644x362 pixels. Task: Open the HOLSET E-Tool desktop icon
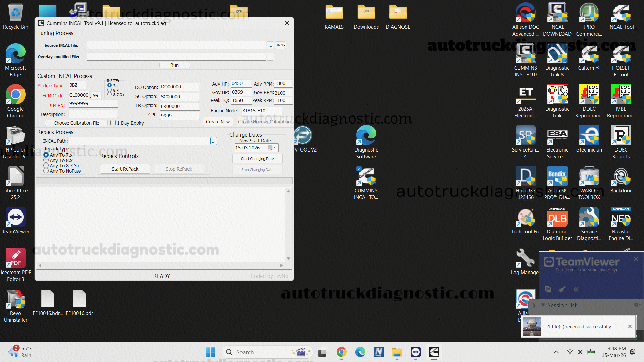point(621,61)
